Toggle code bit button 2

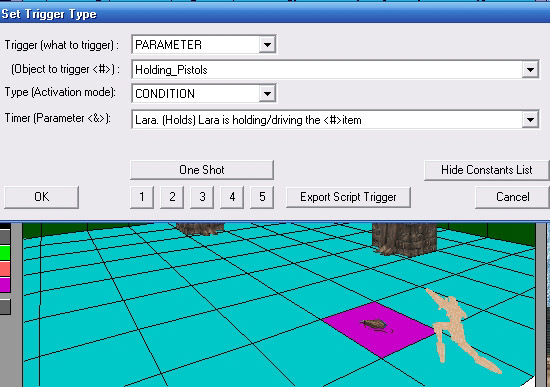pyautogui.click(x=172, y=197)
